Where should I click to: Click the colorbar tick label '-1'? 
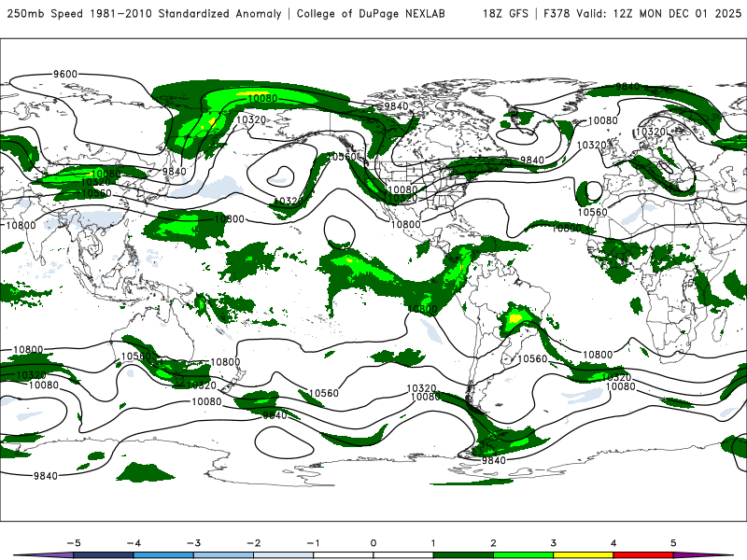pyautogui.click(x=313, y=543)
